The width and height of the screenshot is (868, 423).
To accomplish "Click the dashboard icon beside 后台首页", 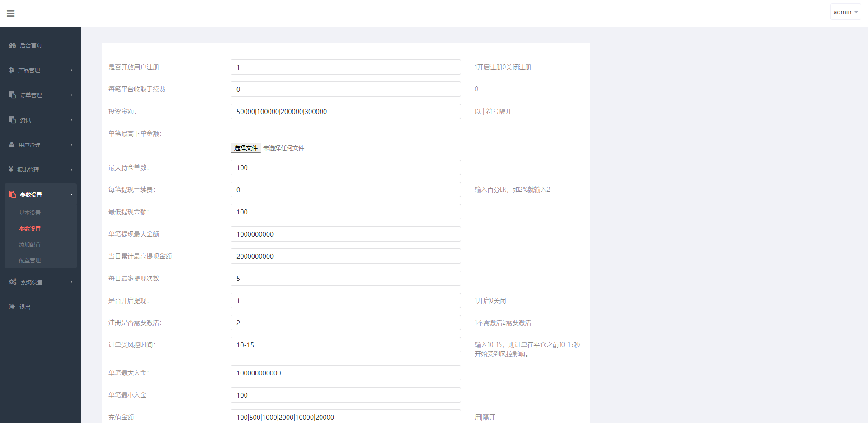I will (x=13, y=45).
